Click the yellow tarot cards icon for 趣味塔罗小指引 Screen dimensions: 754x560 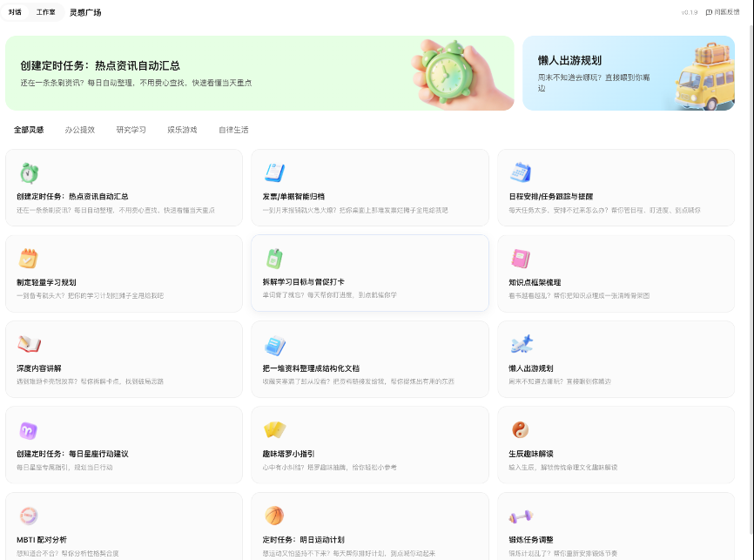(274, 429)
